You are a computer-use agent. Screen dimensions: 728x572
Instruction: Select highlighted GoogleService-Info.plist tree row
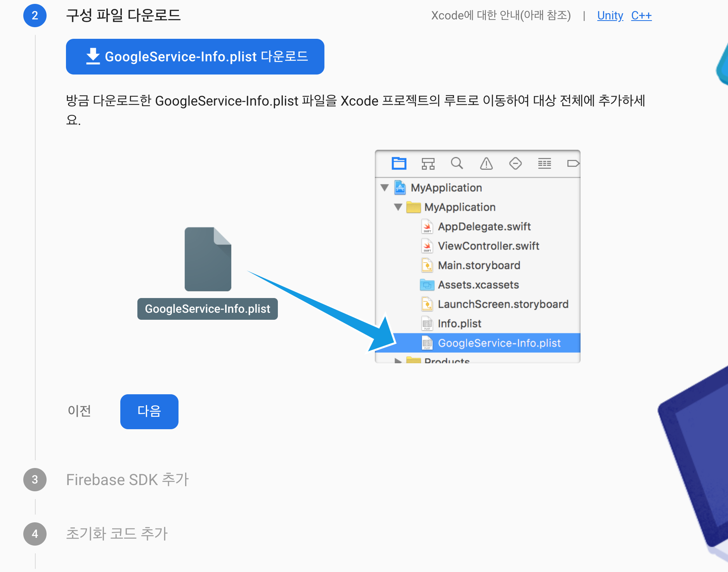478,343
